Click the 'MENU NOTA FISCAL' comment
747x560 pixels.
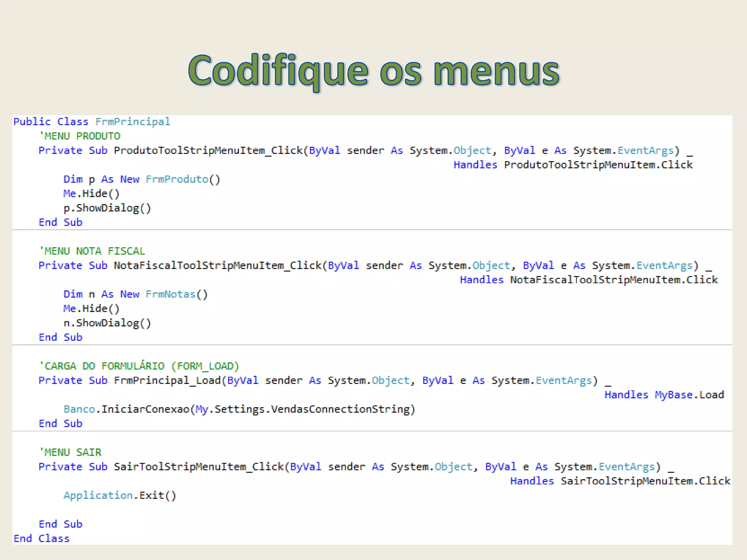point(92,251)
